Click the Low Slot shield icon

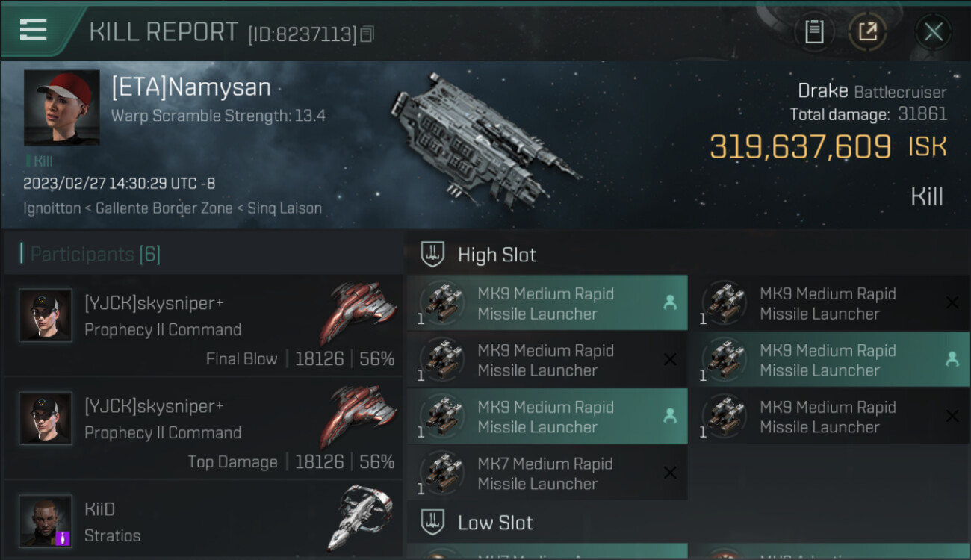pyautogui.click(x=433, y=522)
